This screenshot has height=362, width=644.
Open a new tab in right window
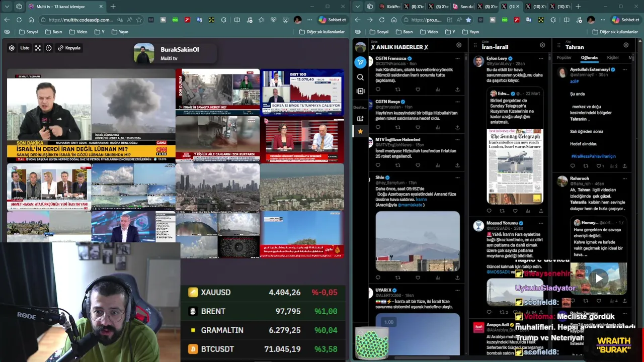tap(578, 7)
